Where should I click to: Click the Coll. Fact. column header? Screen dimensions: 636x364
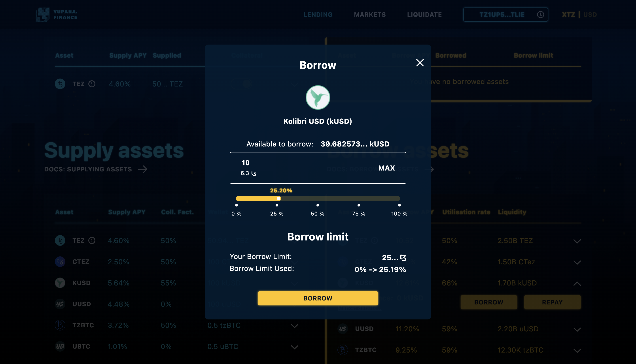[x=177, y=212]
